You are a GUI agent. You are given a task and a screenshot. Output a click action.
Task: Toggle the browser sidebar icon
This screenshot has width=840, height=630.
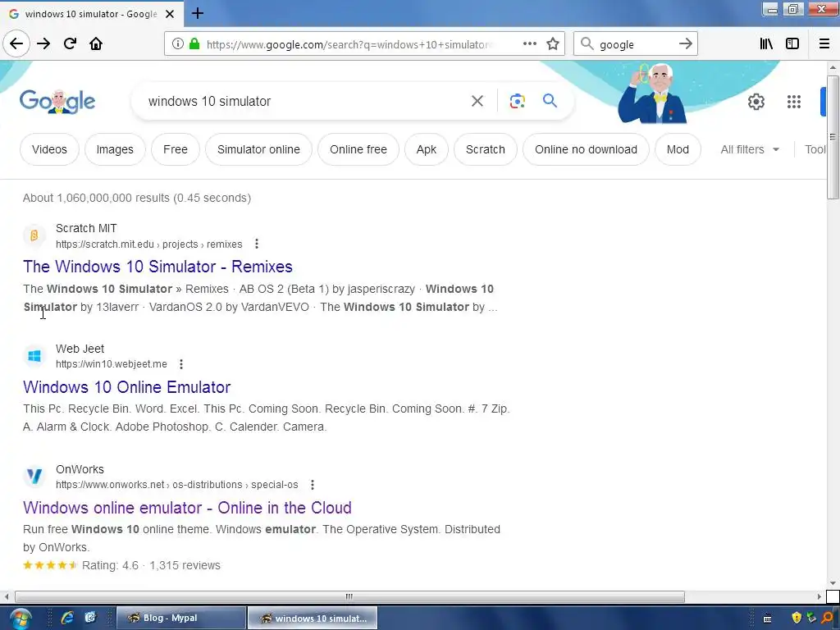tap(792, 44)
